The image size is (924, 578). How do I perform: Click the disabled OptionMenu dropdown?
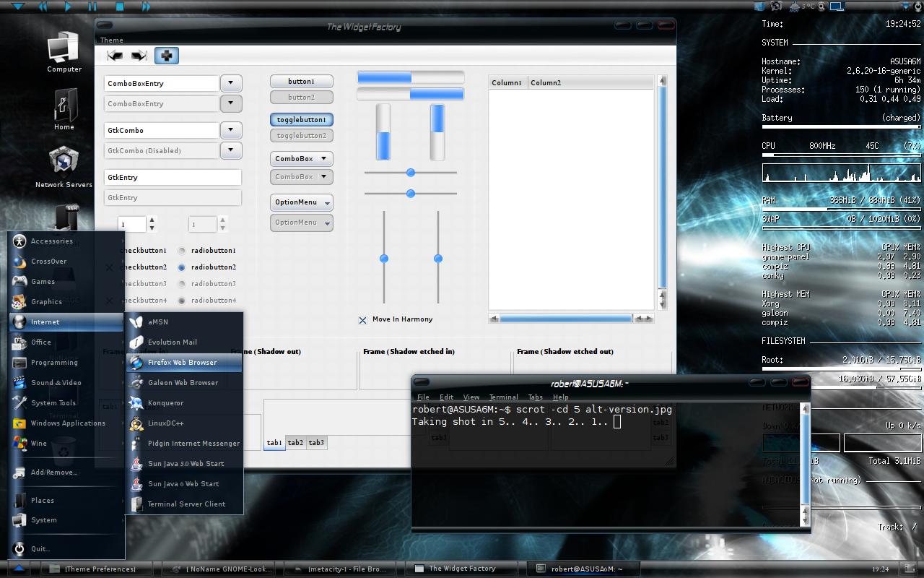click(x=302, y=223)
